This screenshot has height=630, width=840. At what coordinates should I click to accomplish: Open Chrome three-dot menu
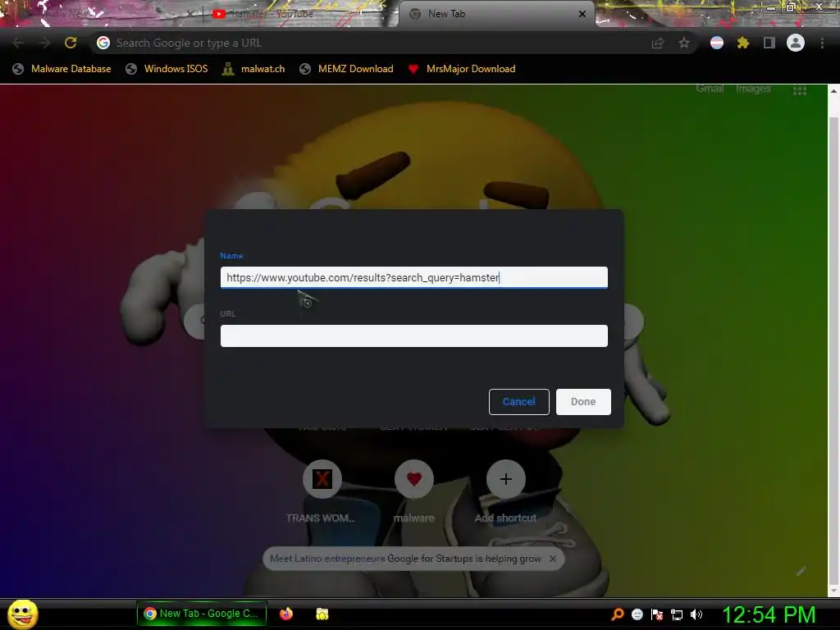click(822, 43)
